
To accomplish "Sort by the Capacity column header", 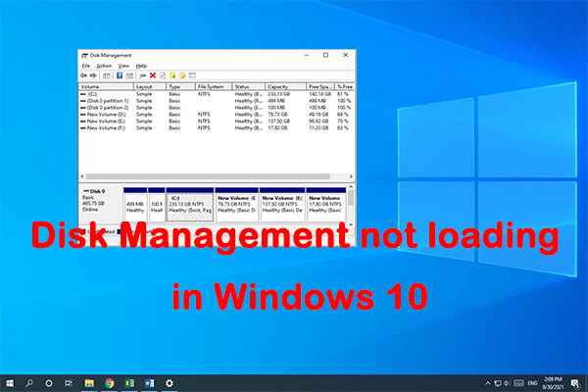I will click(x=285, y=86).
